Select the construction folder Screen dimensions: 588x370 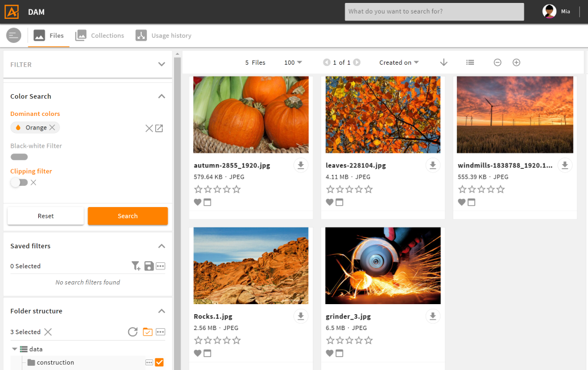(x=55, y=362)
